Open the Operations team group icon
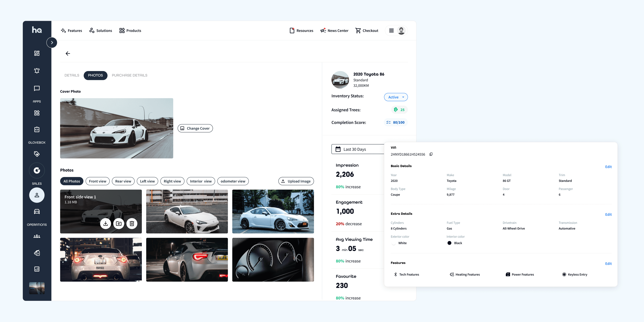644x322 pixels. [x=37, y=236]
